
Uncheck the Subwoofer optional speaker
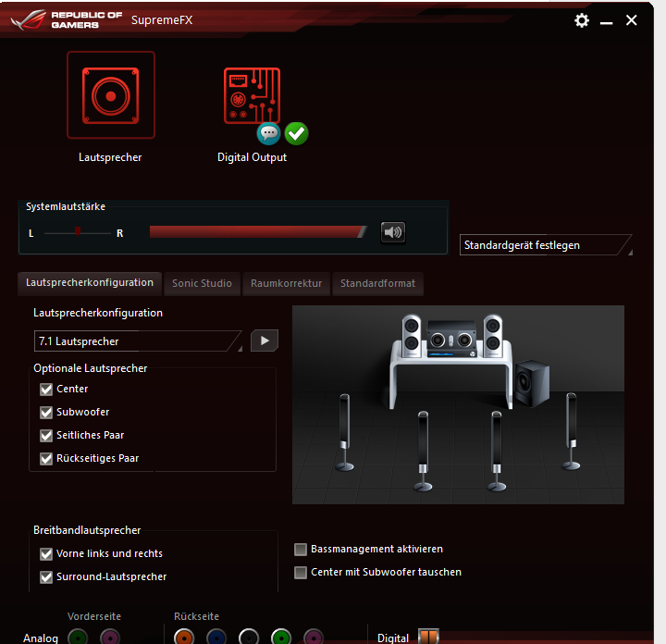[x=46, y=412]
